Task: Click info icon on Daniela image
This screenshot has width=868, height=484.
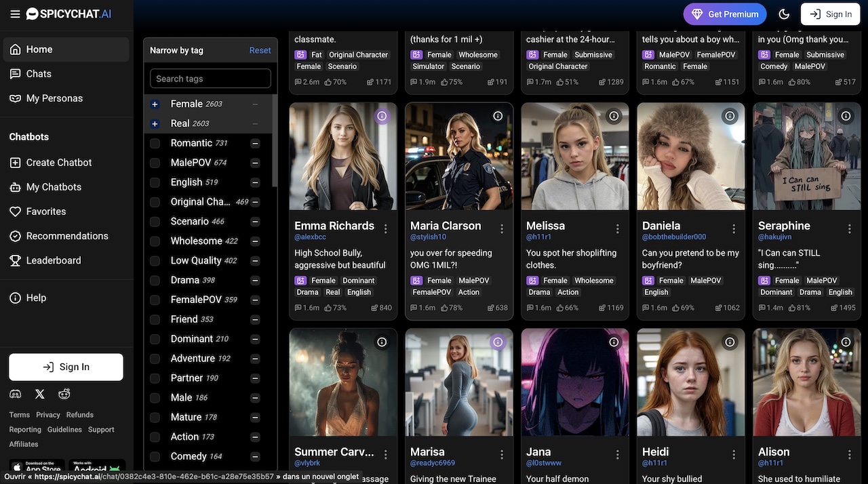Action: tap(730, 117)
